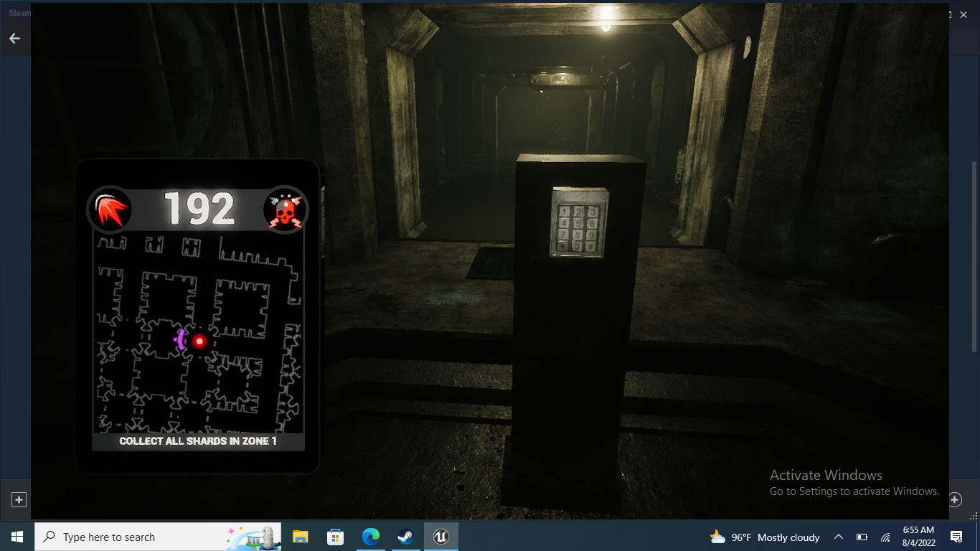Close the Steam window
Viewport: 980px width, 551px height.
pyautogui.click(x=963, y=14)
